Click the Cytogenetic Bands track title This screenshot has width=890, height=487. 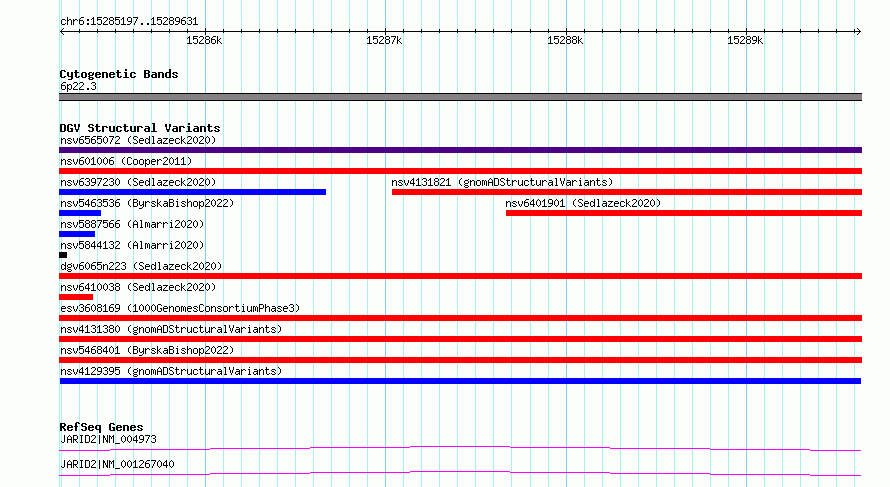(x=119, y=74)
